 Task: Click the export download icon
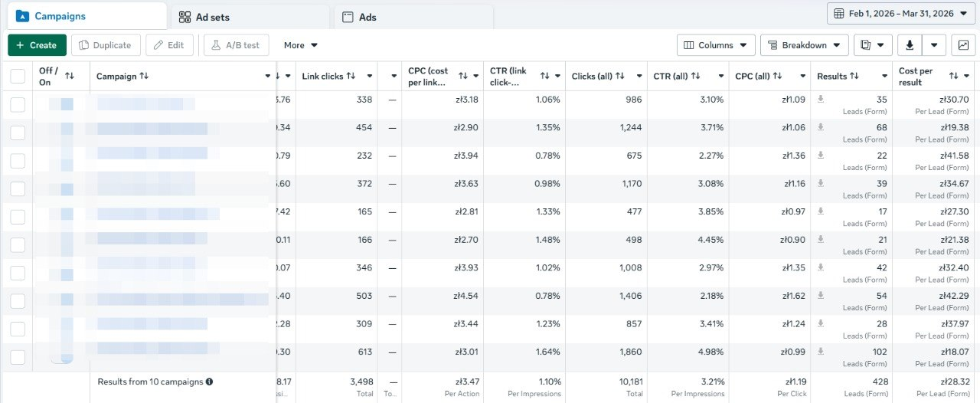pyautogui.click(x=910, y=45)
